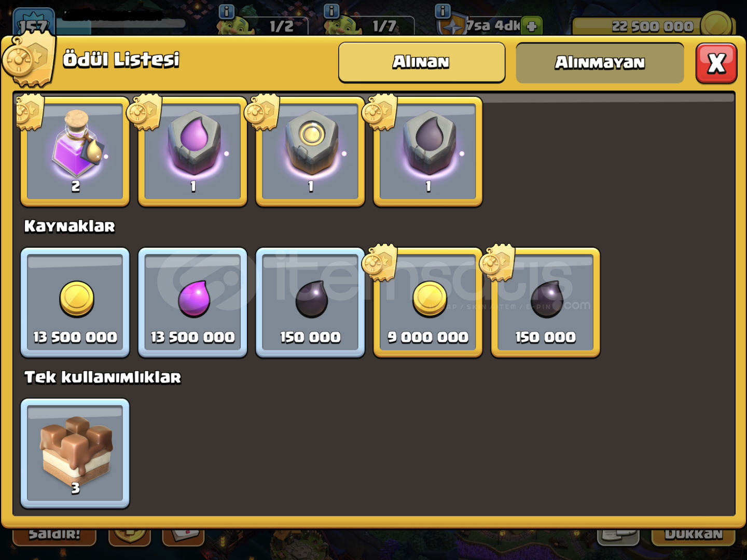Select the 13 500 000 gold resource tile
Image resolution: width=747 pixels, height=560 pixels.
pos(75,303)
